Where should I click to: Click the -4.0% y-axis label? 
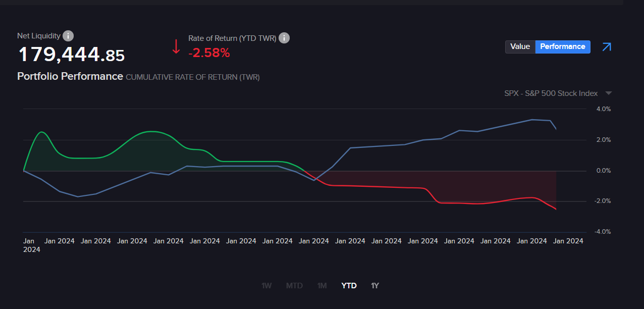click(x=603, y=232)
